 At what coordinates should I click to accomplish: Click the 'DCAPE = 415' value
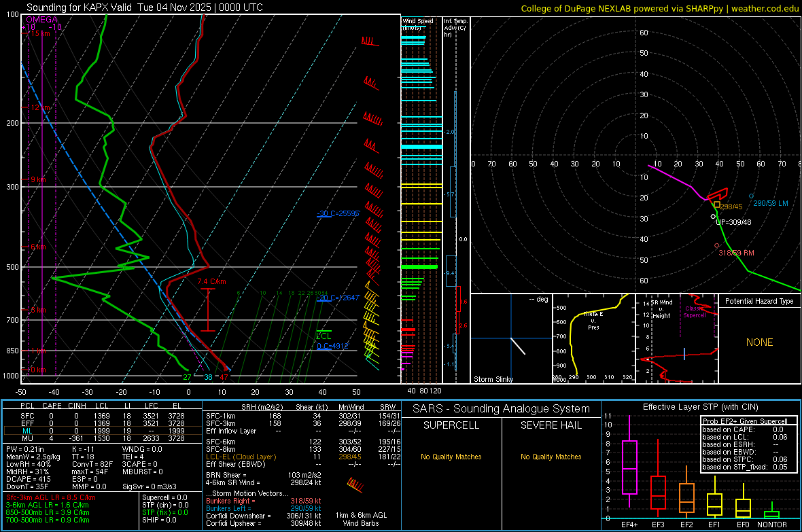pos(28,479)
